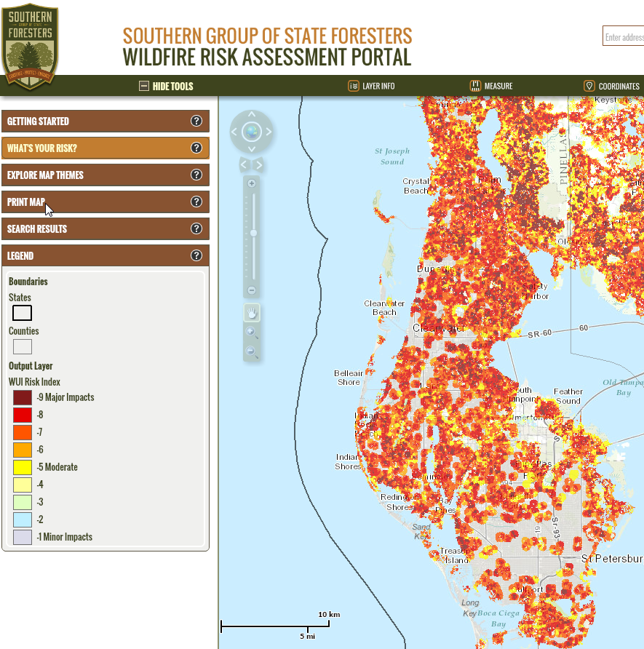Viewport: 644px width, 649px height.
Task: Click the Hide Tools minus icon
Action: 143,86
